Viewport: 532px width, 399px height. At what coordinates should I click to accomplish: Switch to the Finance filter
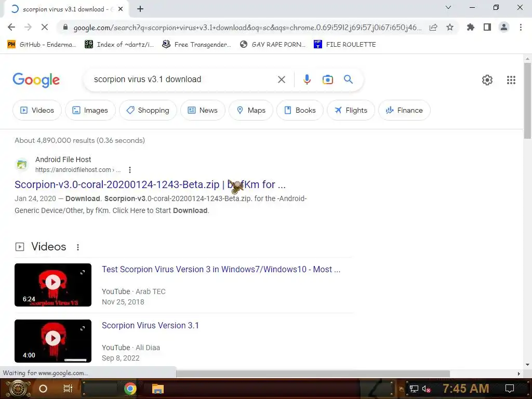404,110
